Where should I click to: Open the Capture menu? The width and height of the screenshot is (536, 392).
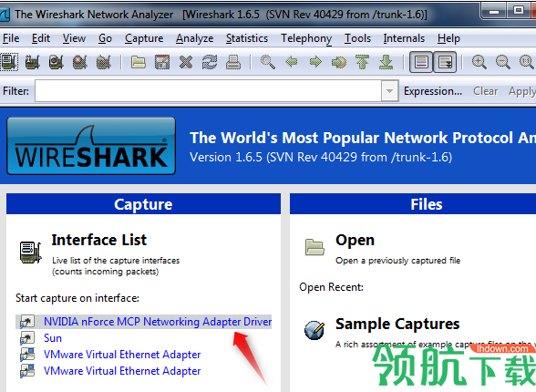(x=144, y=38)
